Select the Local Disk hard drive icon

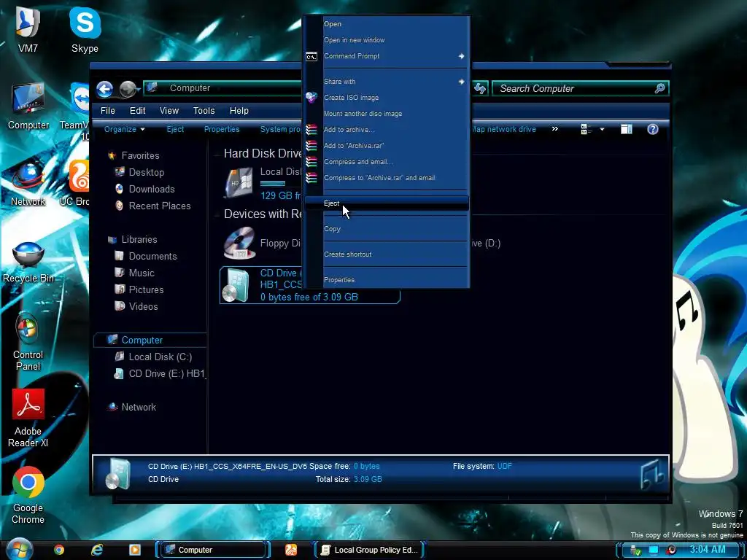tap(239, 182)
